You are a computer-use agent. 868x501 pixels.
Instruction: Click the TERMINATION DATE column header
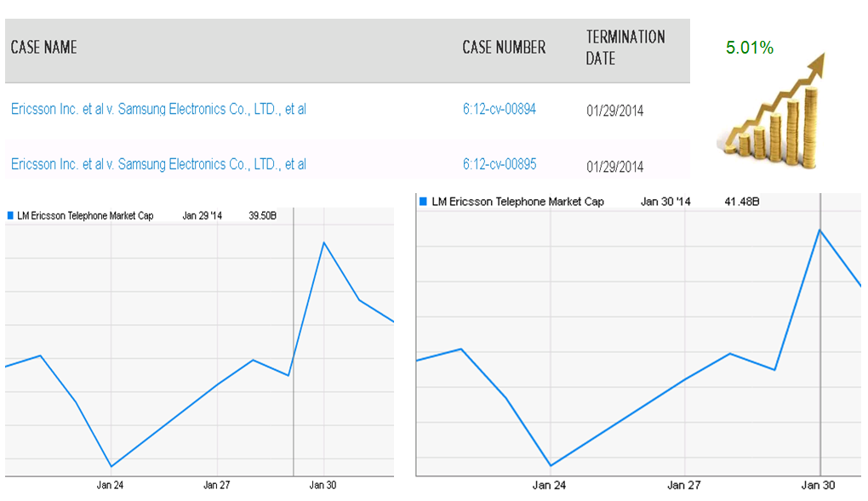(625, 48)
